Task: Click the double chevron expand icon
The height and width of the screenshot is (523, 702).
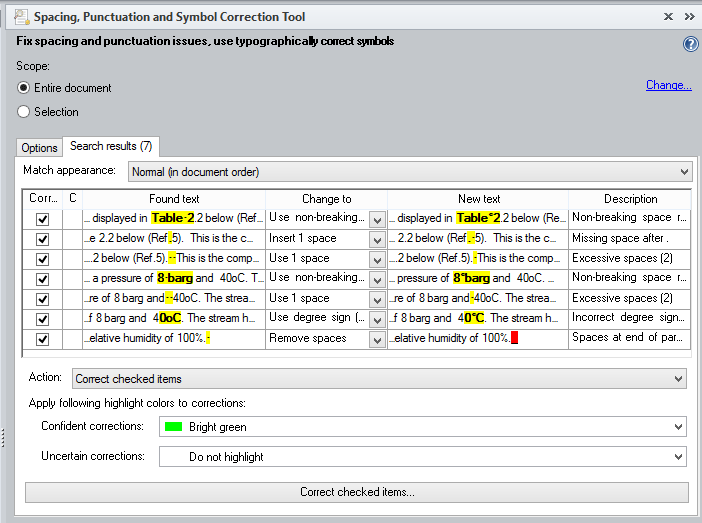Action: [x=689, y=16]
